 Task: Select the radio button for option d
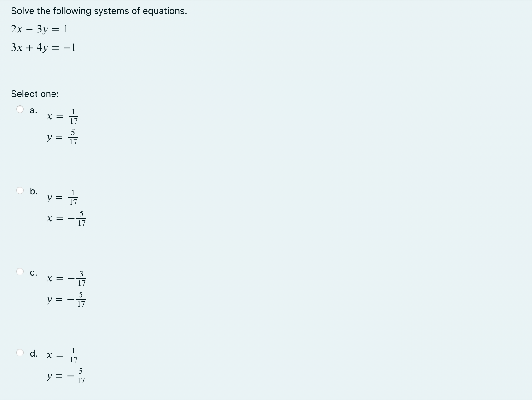[20, 353]
